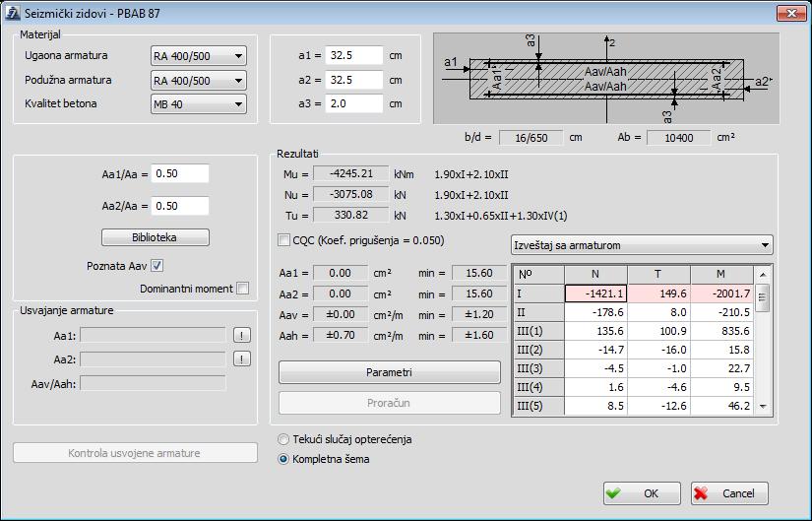Open the Ugaona armatura dropdown
This screenshot has width=812, height=521.
coord(199,55)
